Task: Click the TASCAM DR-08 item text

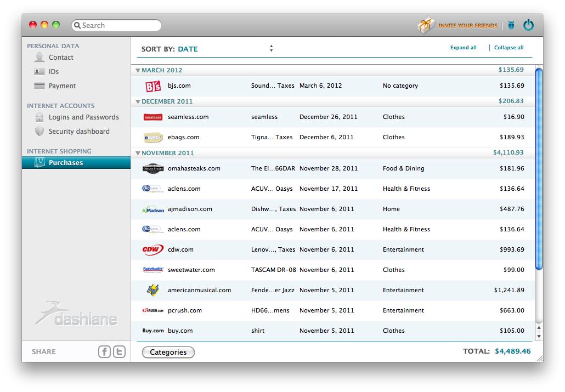Action: tap(274, 270)
